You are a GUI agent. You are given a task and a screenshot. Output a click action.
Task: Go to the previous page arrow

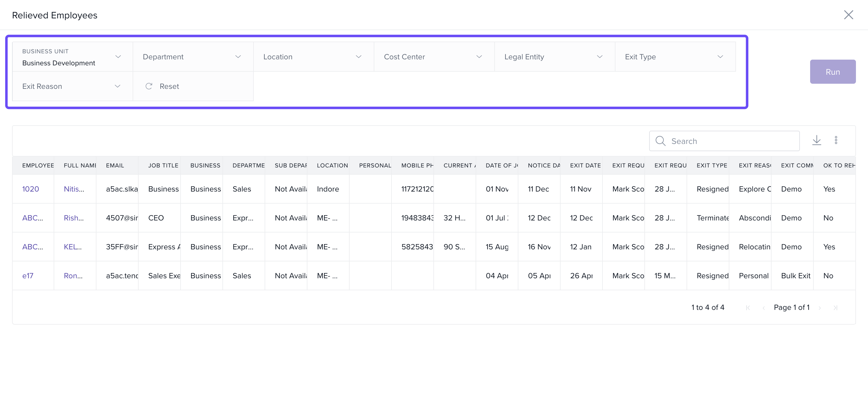pos(763,308)
